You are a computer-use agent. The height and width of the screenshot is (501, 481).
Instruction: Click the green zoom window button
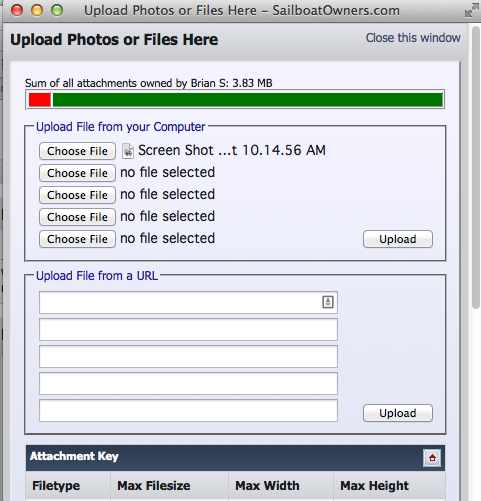click(x=57, y=10)
